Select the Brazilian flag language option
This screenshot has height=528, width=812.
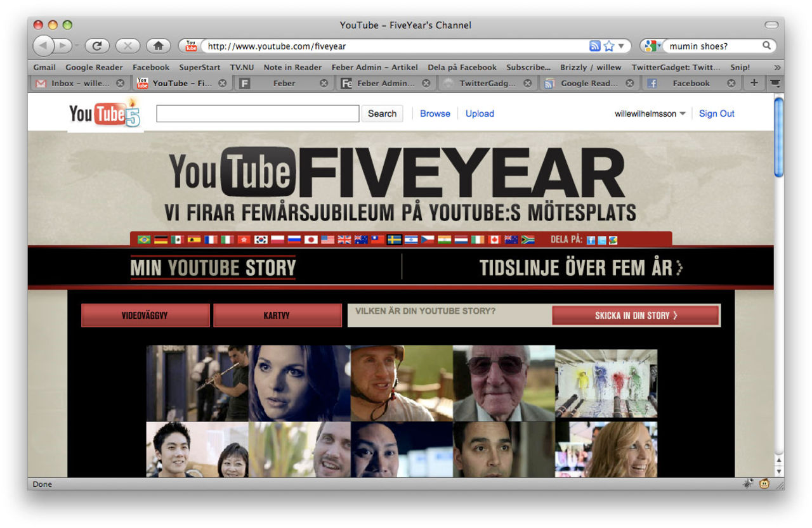pos(144,240)
